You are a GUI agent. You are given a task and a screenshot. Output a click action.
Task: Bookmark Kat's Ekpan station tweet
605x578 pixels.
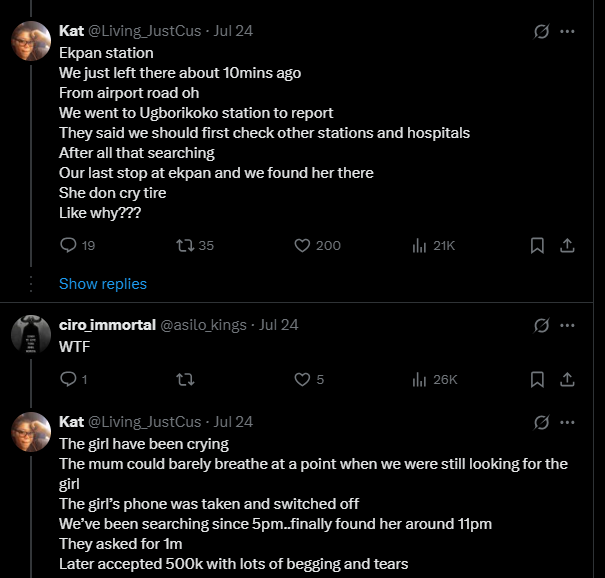pyautogui.click(x=537, y=245)
